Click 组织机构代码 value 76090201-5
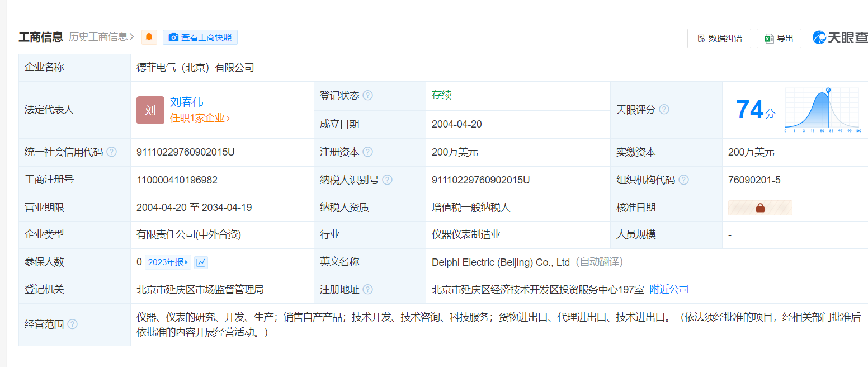The image size is (868, 367). [754, 180]
